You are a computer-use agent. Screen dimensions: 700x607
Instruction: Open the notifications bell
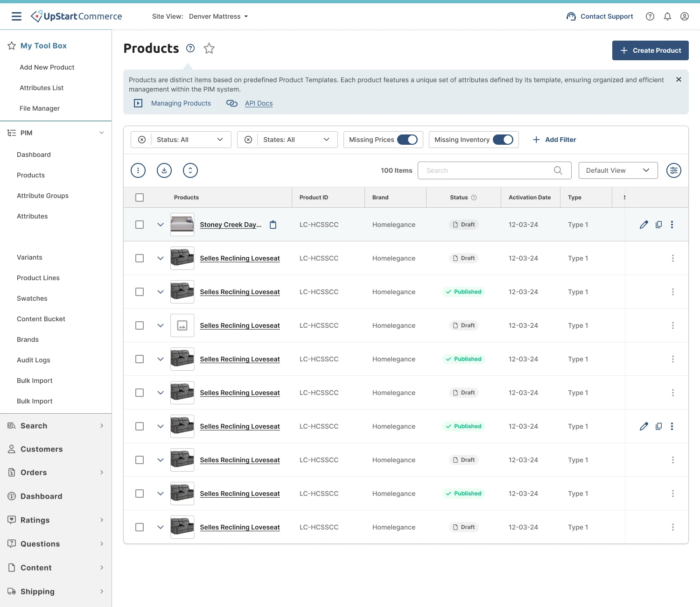[x=667, y=16]
